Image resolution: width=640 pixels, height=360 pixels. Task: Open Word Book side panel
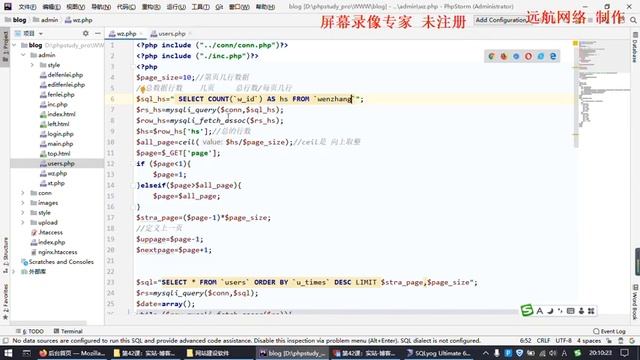pos(635,302)
